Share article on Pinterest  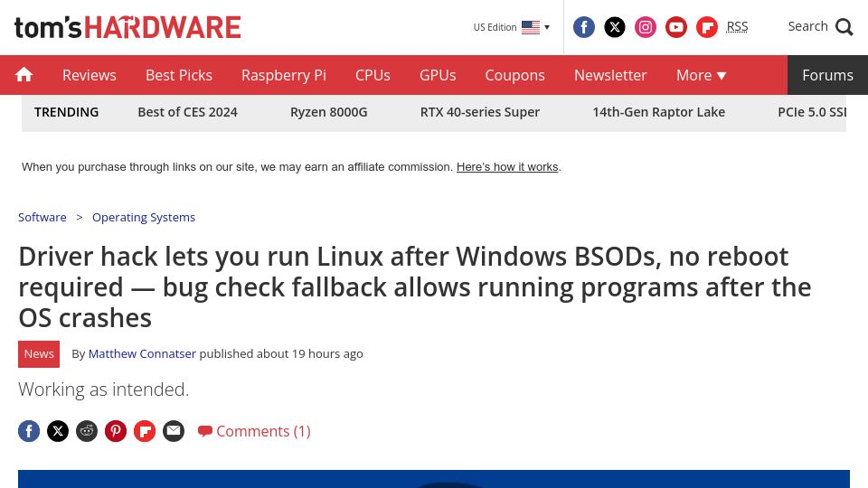point(116,431)
